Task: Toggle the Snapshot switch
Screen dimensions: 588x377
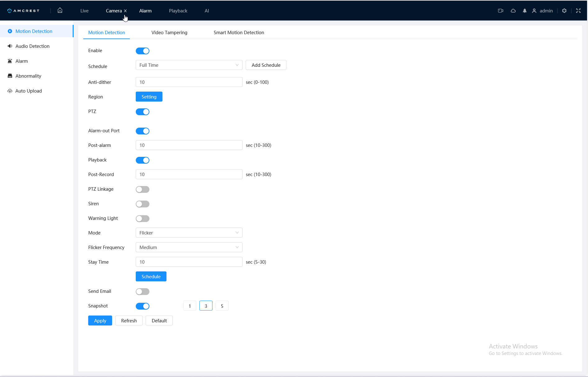Action: tap(143, 306)
